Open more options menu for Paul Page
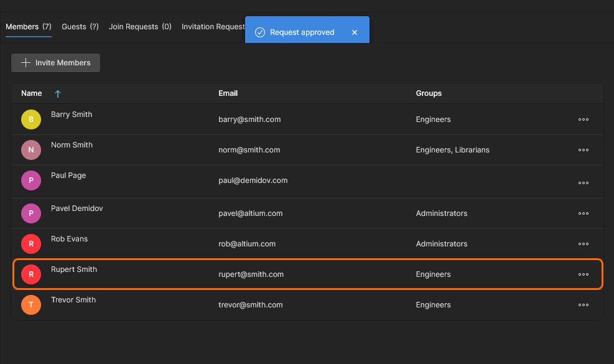This screenshot has width=614, height=364. pyautogui.click(x=583, y=183)
